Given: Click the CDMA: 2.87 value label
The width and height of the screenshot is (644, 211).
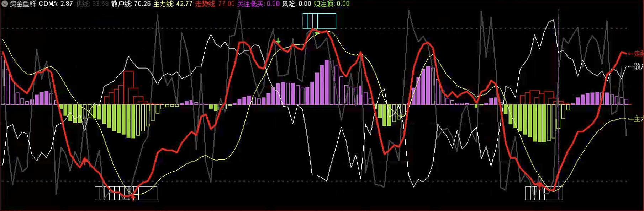Looking at the screenshot, I should coord(56,4).
